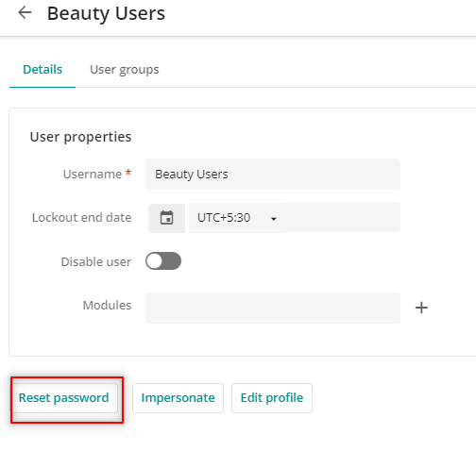Viewport: 476px width, 451px height.
Task: Click the Reset password button
Action: click(x=64, y=398)
